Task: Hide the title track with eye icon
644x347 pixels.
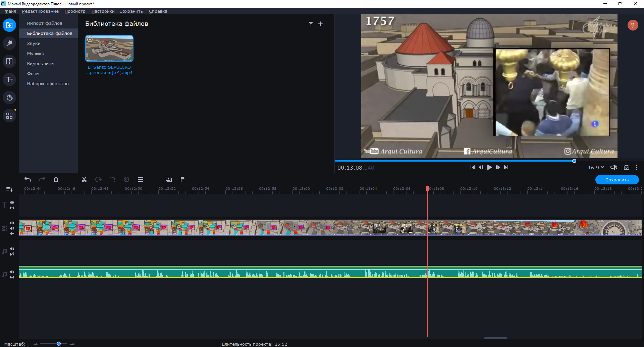Action: click(12, 203)
